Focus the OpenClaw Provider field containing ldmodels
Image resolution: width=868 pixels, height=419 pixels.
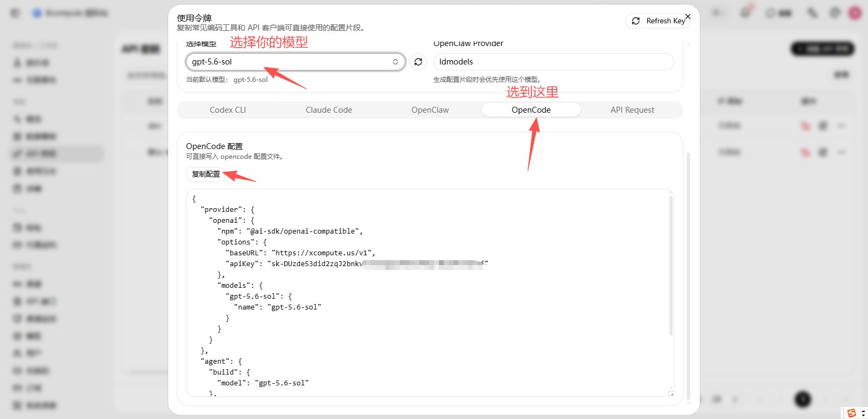click(553, 62)
